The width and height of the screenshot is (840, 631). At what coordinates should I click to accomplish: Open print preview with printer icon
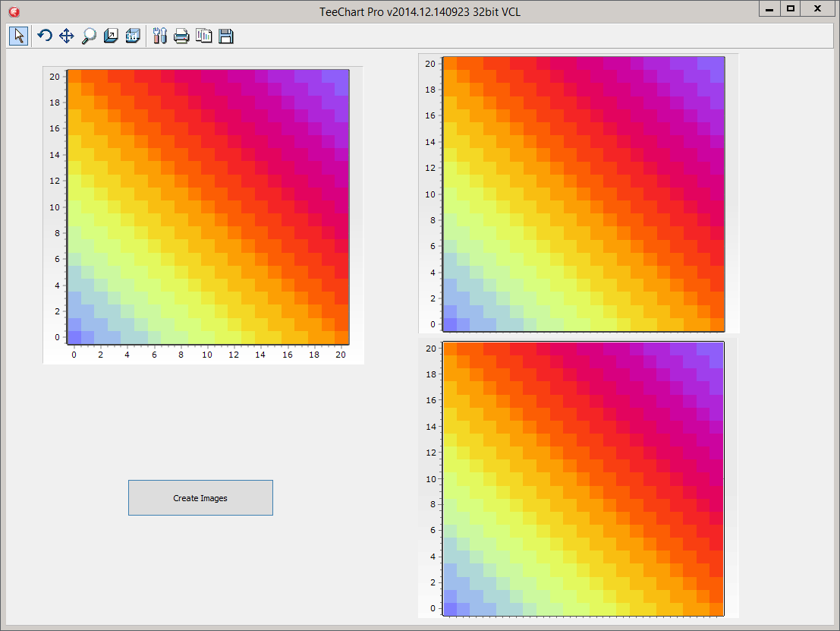coord(181,36)
